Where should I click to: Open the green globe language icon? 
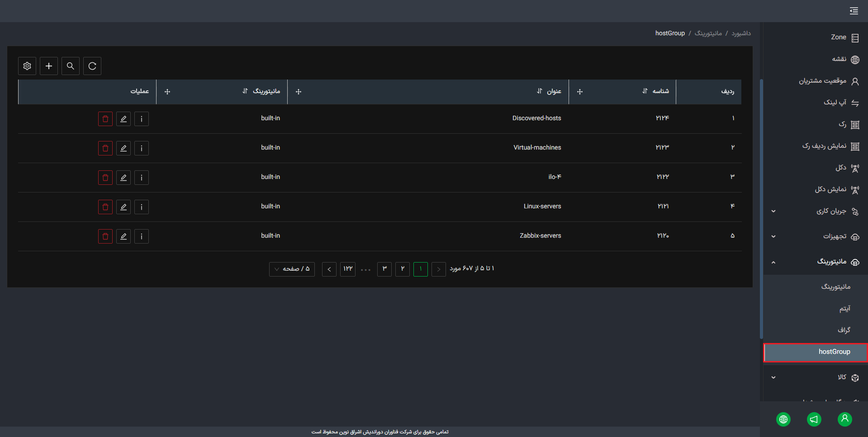tap(783, 419)
